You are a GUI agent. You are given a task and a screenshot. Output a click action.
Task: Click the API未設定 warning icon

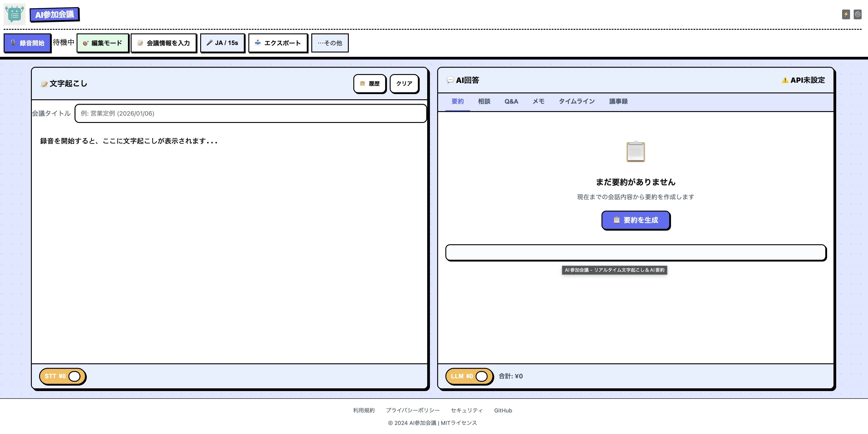coord(785,80)
